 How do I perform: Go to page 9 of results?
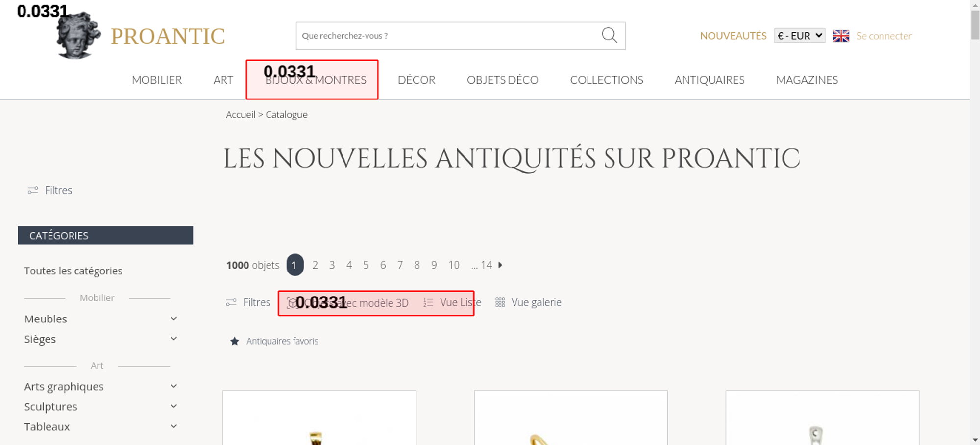pyautogui.click(x=434, y=265)
